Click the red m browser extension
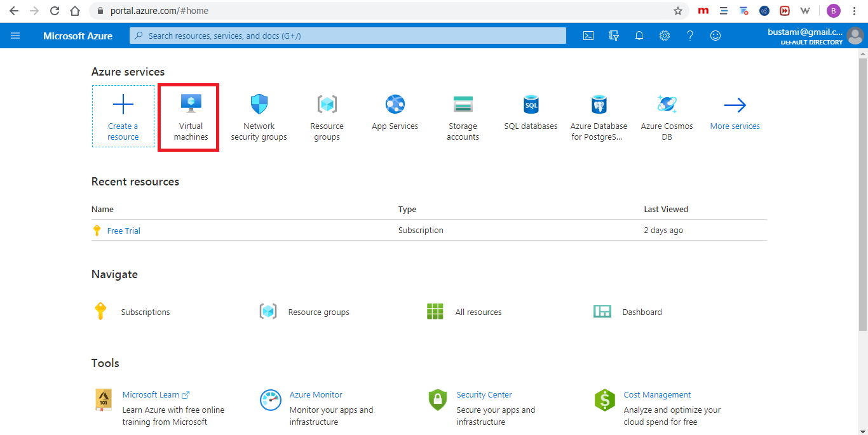 click(703, 11)
